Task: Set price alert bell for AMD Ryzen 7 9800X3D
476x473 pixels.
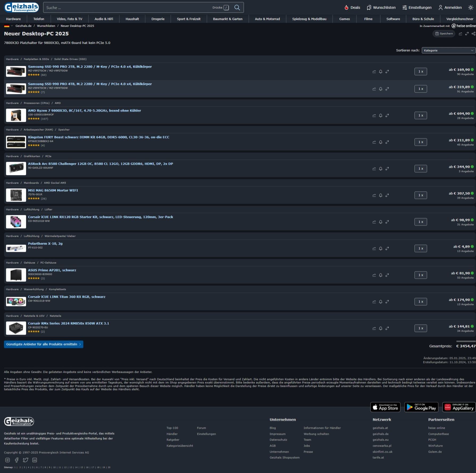Action: [381, 116]
